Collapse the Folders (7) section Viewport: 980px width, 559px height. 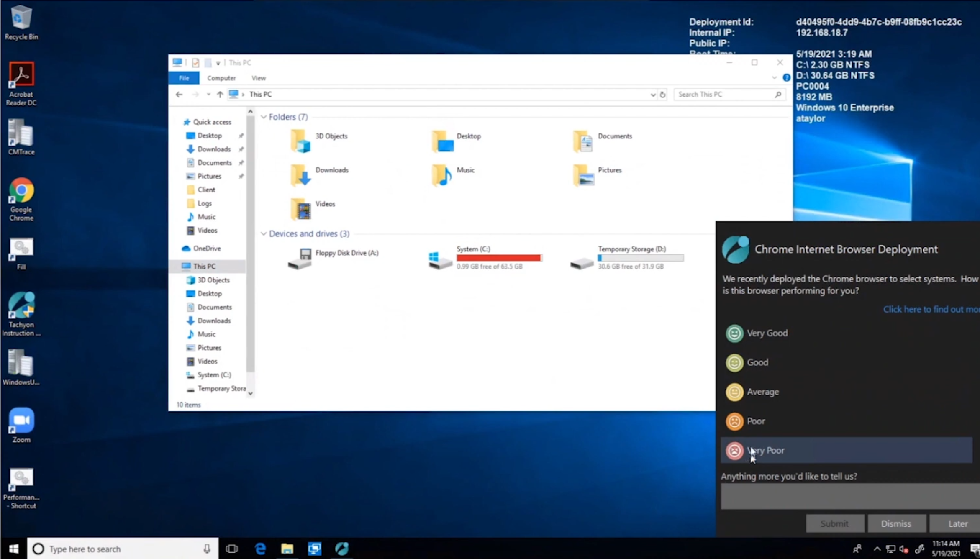pos(264,117)
